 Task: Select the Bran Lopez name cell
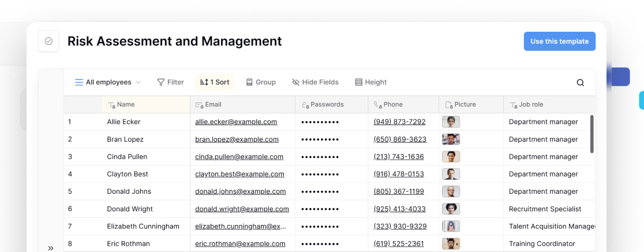pos(146,139)
